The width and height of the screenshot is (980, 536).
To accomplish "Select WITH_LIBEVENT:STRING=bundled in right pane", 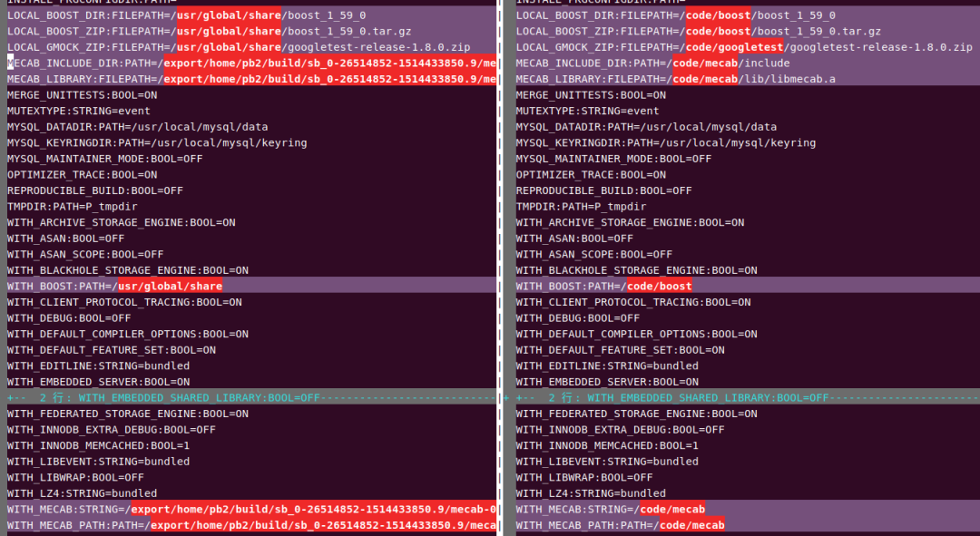I will [607, 462].
